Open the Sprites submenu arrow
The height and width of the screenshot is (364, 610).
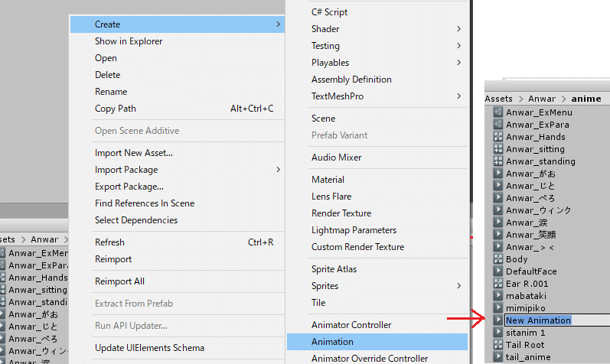[x=458, y=286]
